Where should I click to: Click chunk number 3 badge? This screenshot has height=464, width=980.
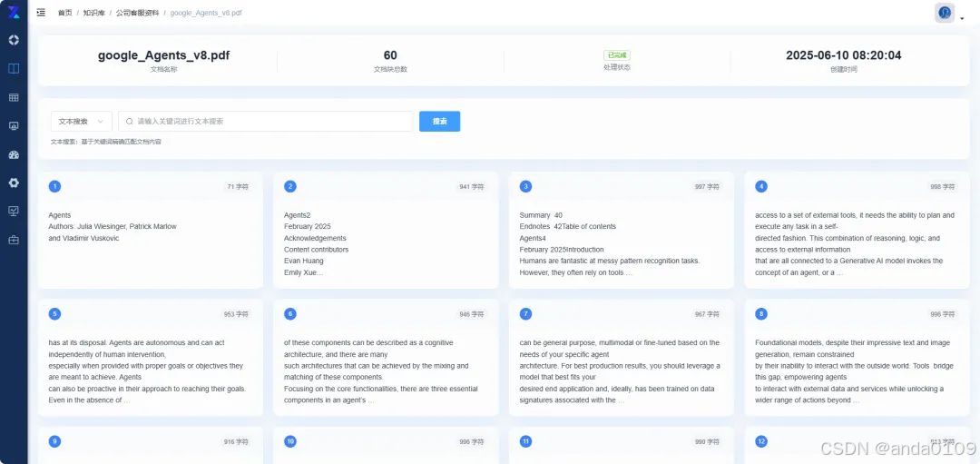click(x=525, y=186)
